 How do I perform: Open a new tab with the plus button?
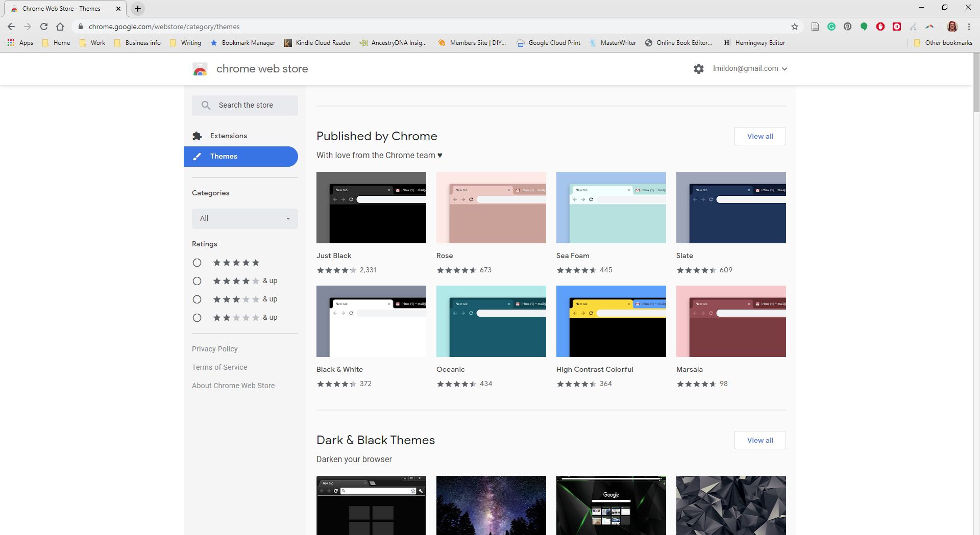(137, 9)
